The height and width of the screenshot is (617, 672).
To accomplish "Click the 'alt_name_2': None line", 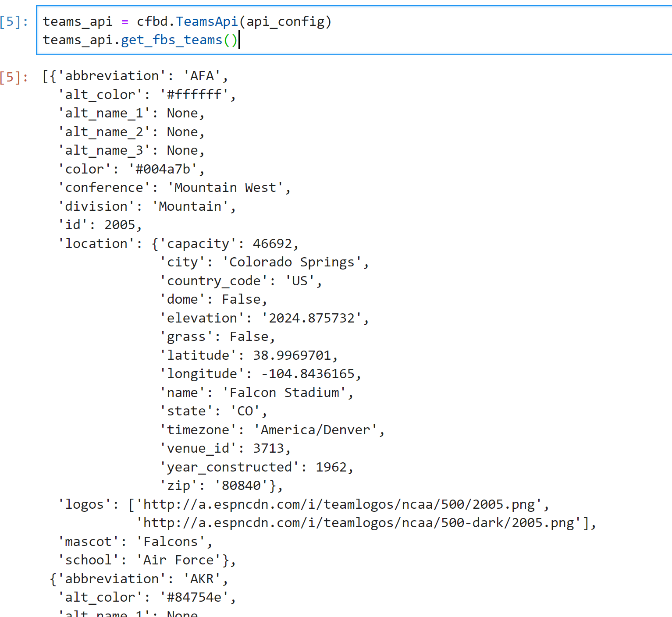I will [x=132, y=132].
